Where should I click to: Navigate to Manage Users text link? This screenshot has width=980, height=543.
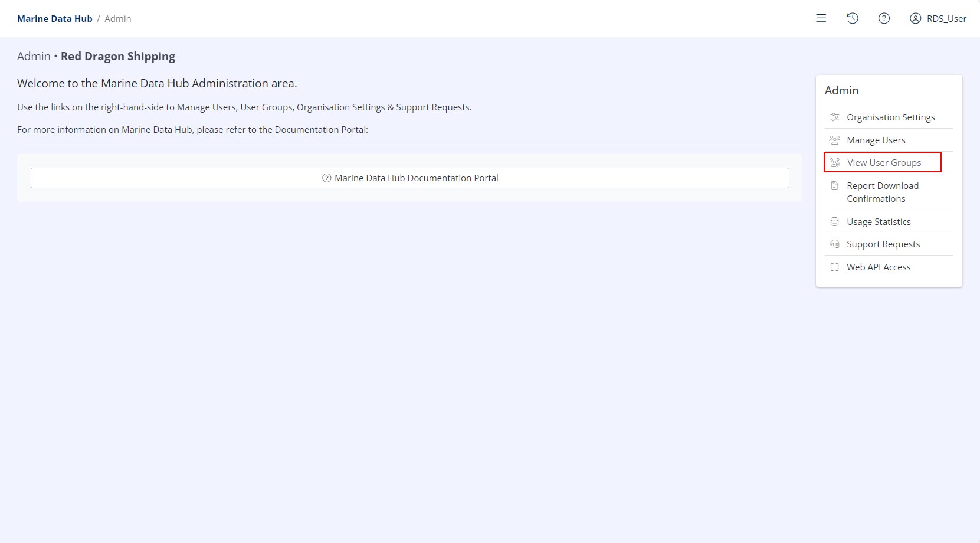pyautogui.click(x=876, y=140)
